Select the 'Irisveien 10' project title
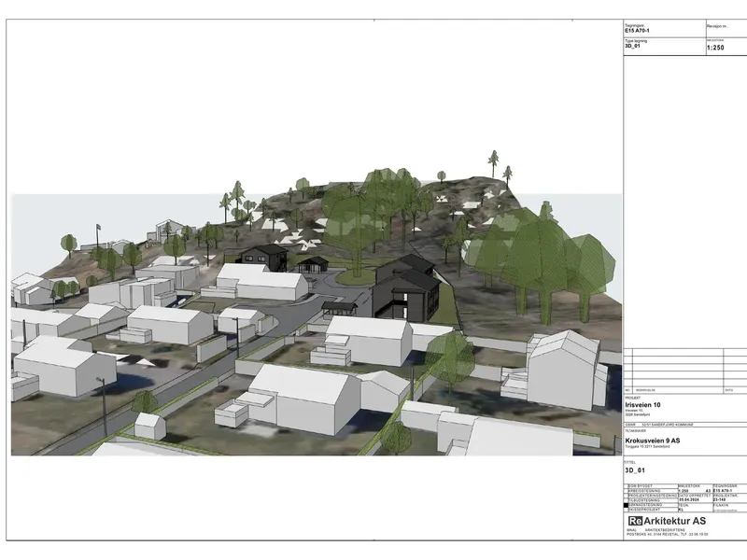This screenshot has width=747, height=560. (642, 405)
